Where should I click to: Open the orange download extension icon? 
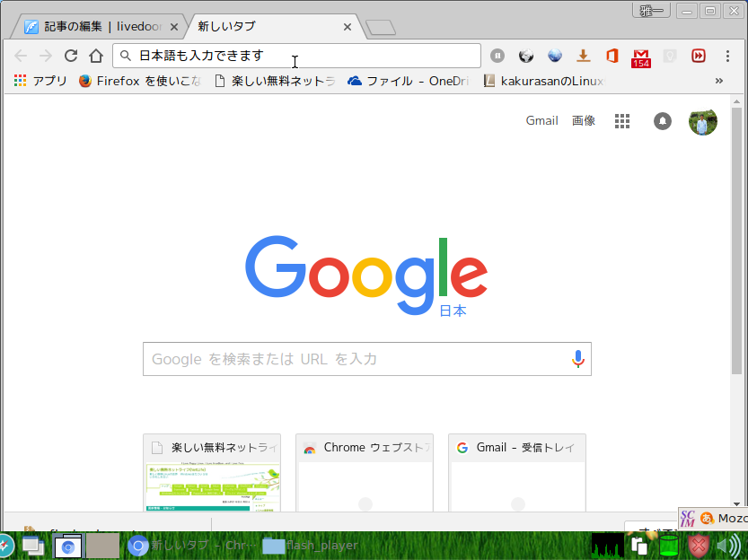tap(583, 56)
